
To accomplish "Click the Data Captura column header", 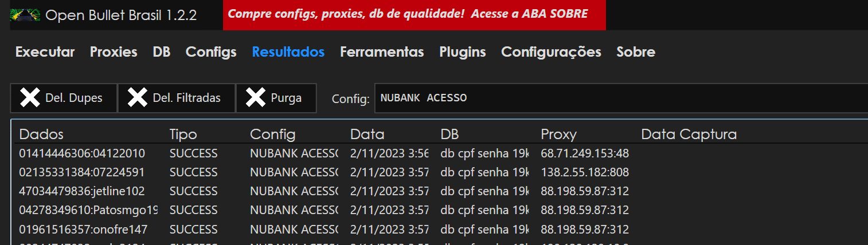I will tap(689, 135).
